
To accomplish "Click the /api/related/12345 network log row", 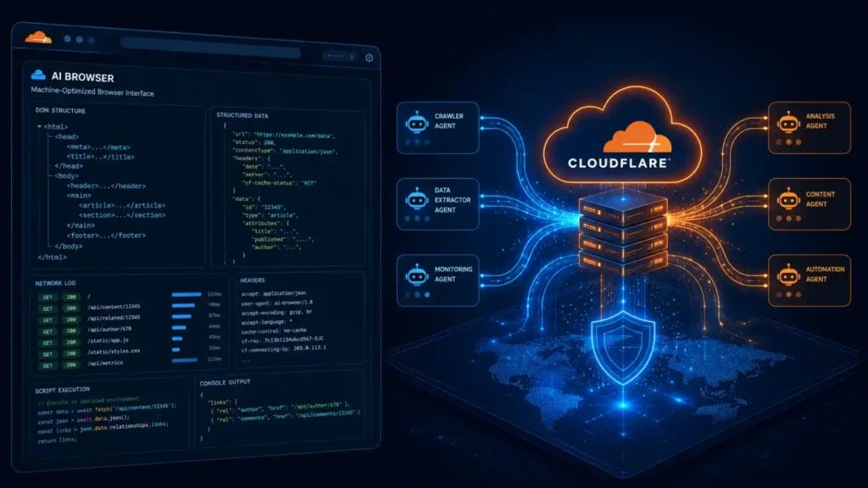I will click(130, 319).
